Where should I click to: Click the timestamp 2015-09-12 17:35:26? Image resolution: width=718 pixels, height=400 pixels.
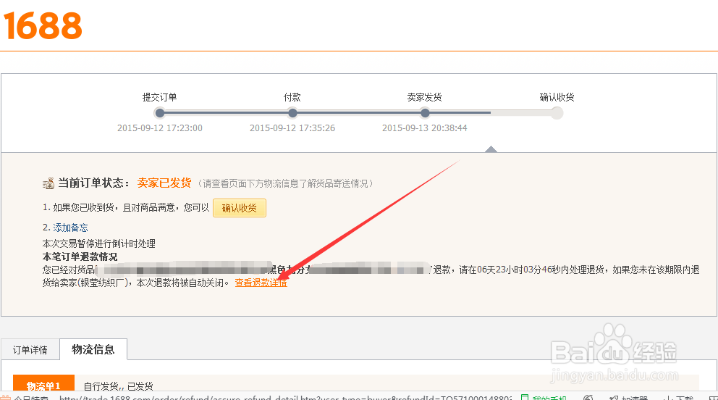point(292,128)
